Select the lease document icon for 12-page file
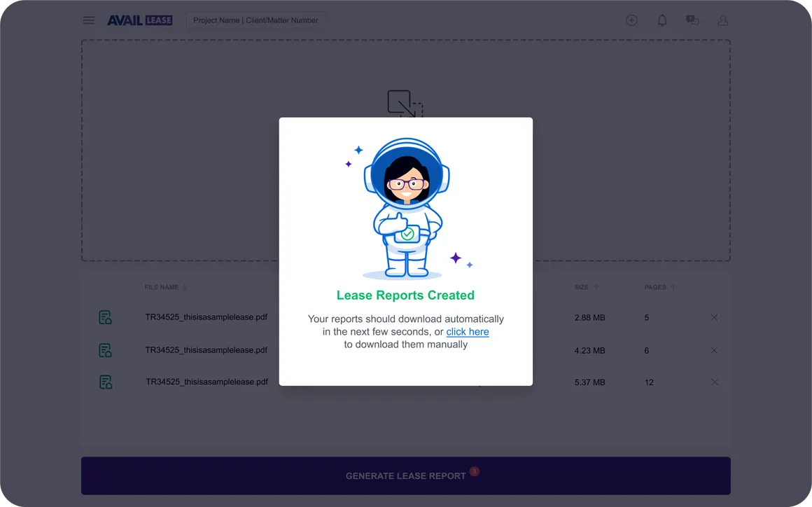Viewport: 812px width, 507px height. pos(105,382)
